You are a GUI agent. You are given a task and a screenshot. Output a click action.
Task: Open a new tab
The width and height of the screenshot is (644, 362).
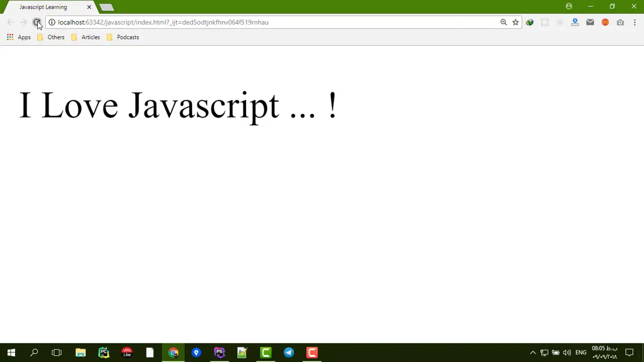click(106, 7)
